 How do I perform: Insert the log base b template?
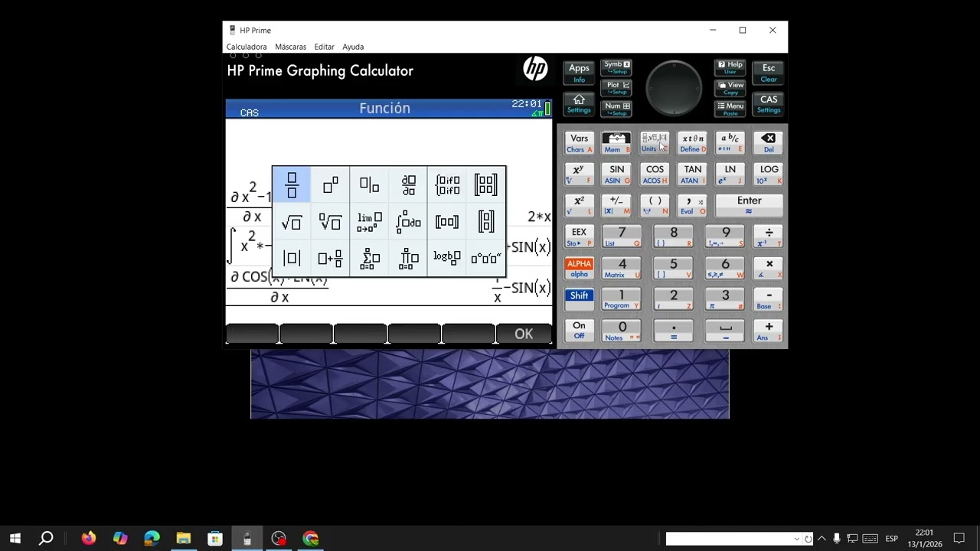(447, 258)
